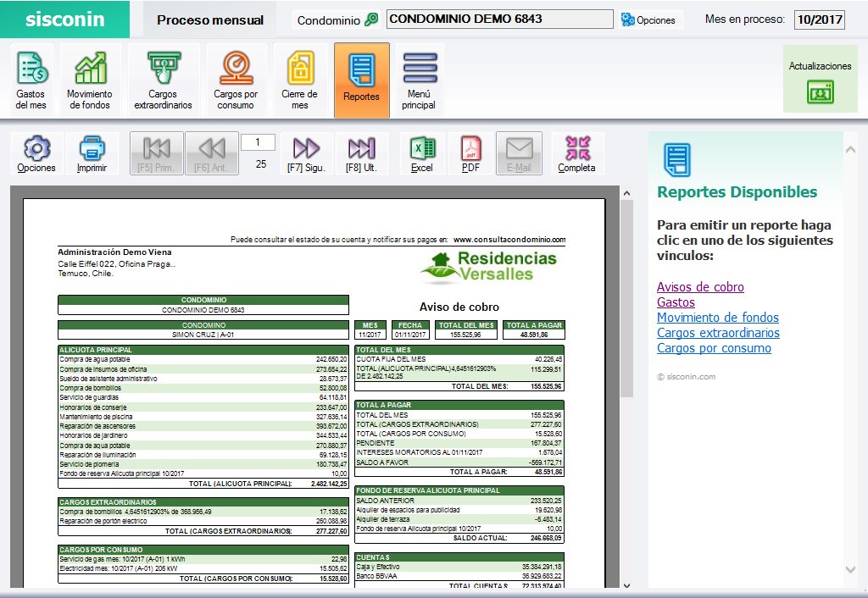Image resolution: width=868 pixels, height=598 pixels.
Task: Click 'SALDO A FAVOR' row
Action: click(459, 462)
